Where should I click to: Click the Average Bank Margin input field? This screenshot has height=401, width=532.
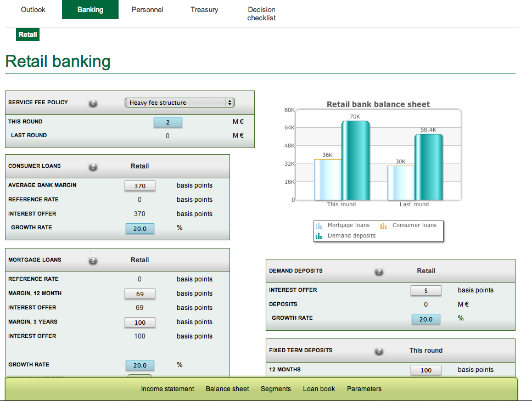(140, 186)
